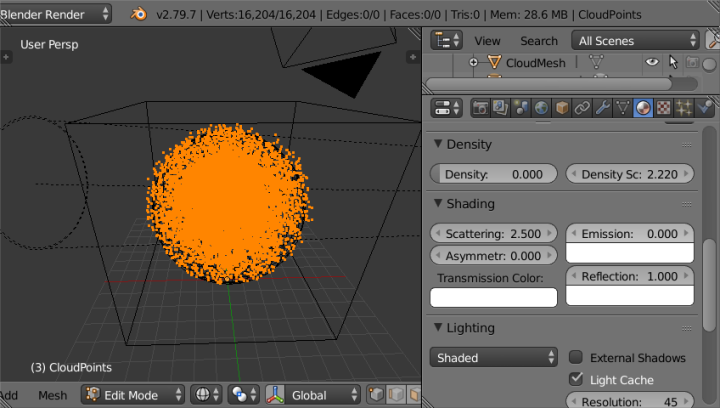The image size is (720, 408).
Task: Collapse the Density panel header
Action: [x=468, y=144]
